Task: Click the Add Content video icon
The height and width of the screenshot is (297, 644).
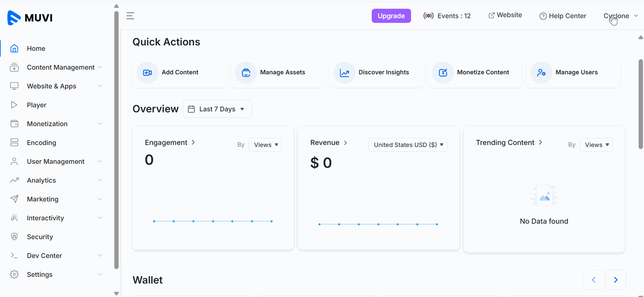Action: (148, 73)
